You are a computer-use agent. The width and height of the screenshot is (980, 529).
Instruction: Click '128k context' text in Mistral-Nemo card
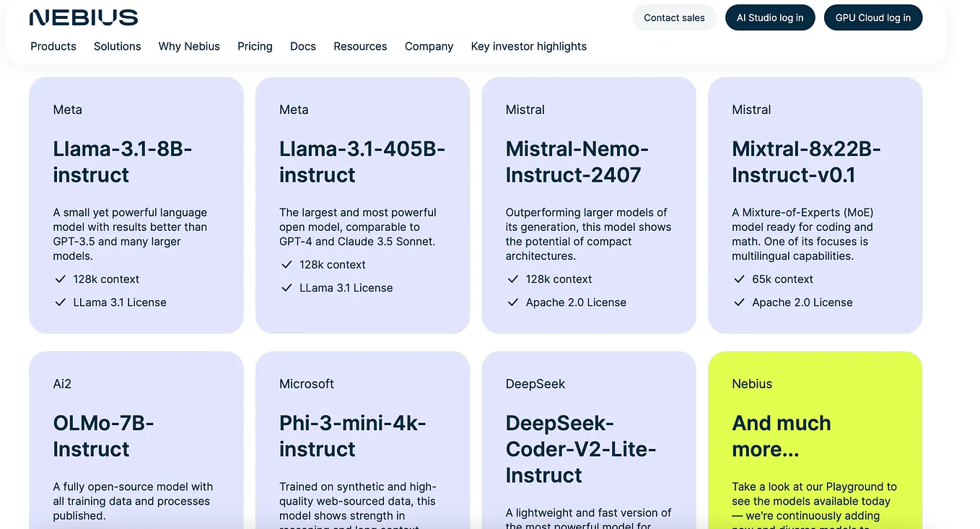(559, 279)
